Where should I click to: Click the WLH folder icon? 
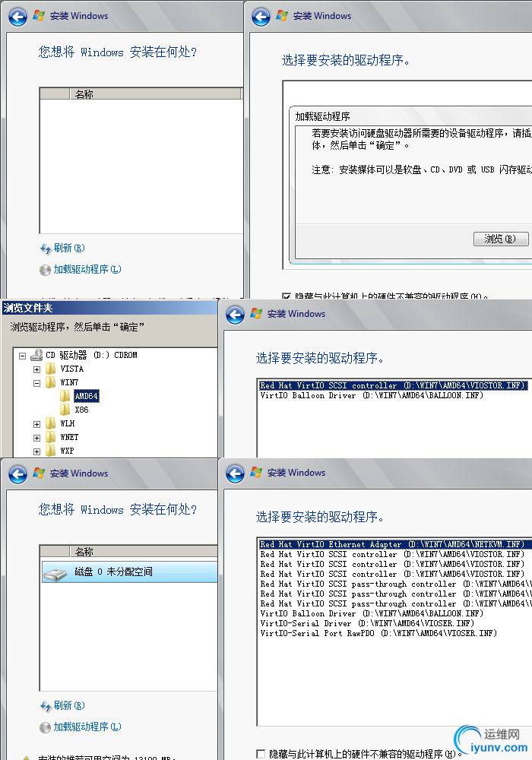tap(50, 423)
